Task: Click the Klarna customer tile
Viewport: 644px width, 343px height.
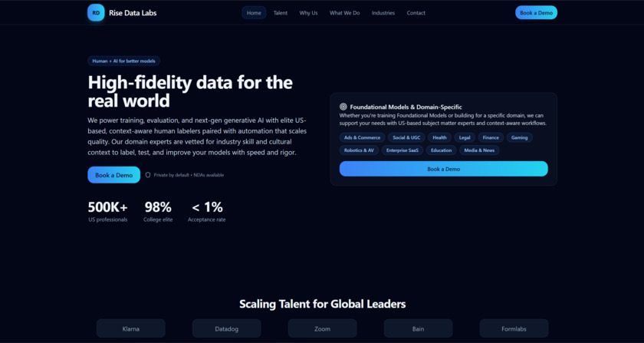Action: (131, 328)
